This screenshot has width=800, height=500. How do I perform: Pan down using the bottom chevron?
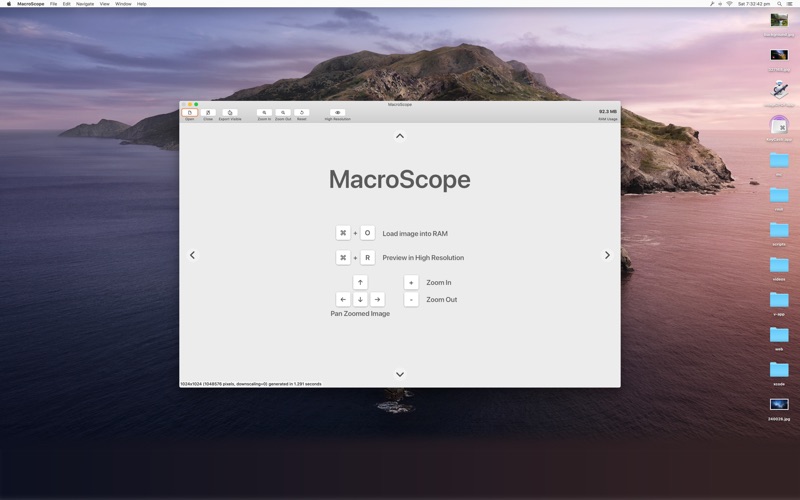(400, 374)
